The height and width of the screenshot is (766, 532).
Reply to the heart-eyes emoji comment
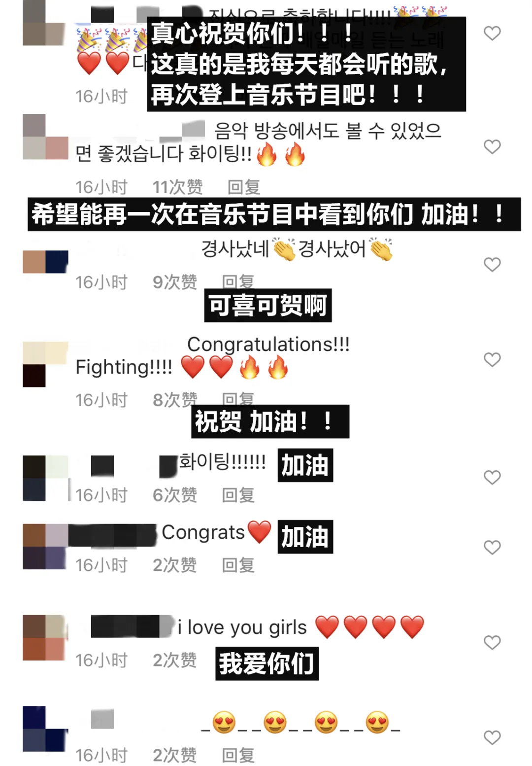[238, 755]
